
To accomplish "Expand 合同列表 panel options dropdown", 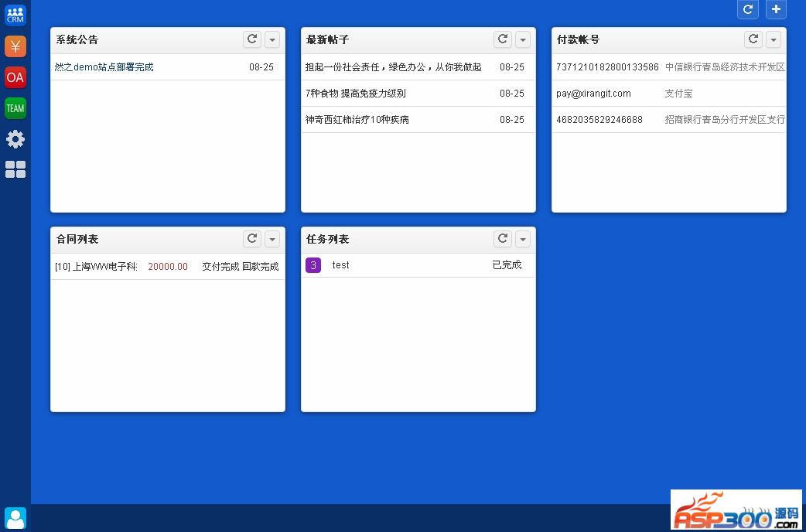I will pyautogui.click(x=272, y=239).
